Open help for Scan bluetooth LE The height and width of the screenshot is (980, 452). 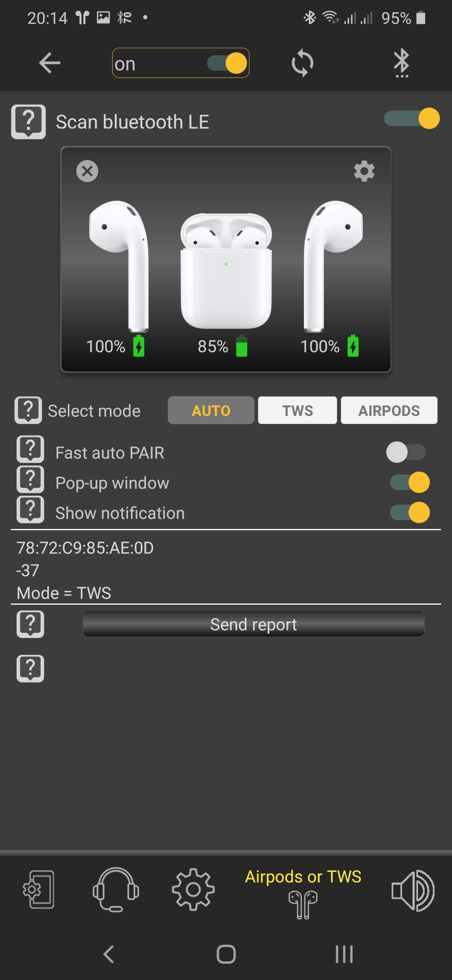(28, 121)
